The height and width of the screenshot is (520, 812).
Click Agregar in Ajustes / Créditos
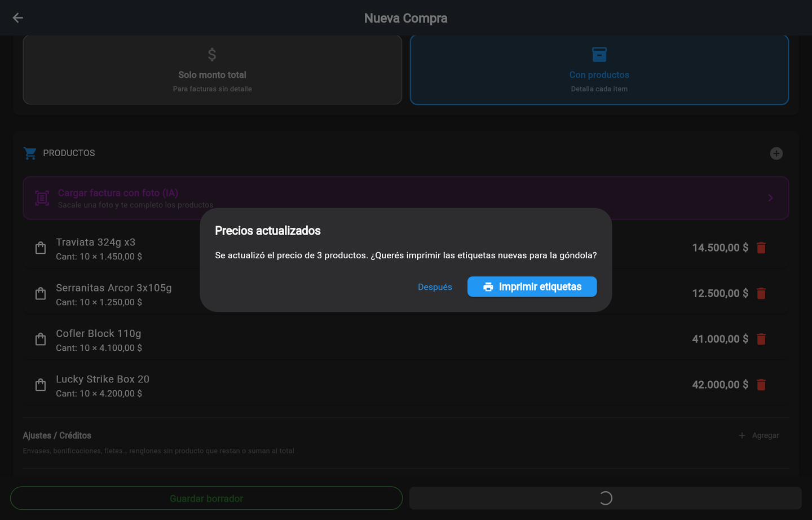tap(759, 435)
